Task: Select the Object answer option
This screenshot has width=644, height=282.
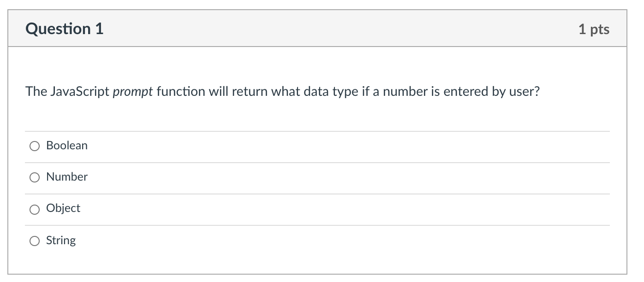Action: [35, 209]
